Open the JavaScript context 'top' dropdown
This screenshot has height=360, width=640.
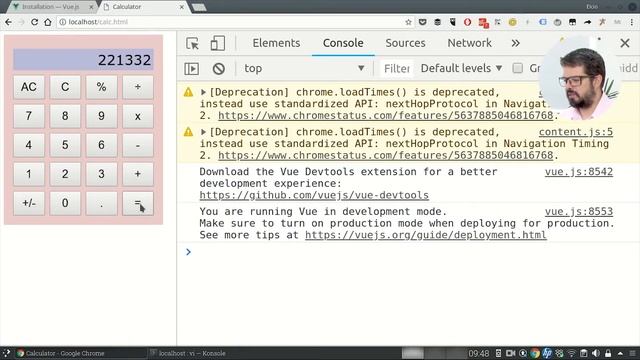click(x=304, y=69)
